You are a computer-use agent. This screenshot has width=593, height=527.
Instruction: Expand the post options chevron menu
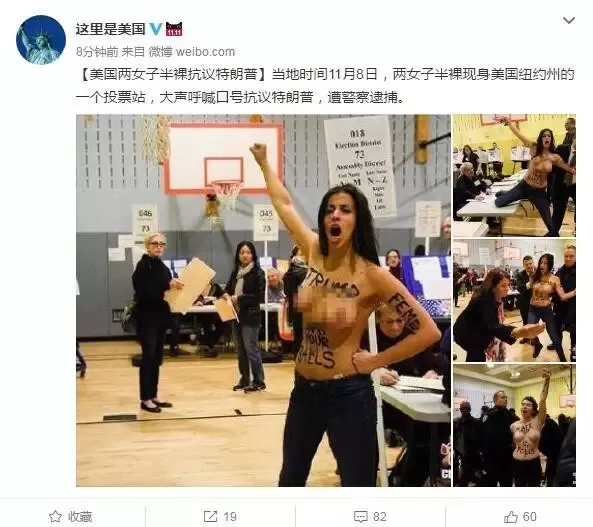(x=569, y=20)
